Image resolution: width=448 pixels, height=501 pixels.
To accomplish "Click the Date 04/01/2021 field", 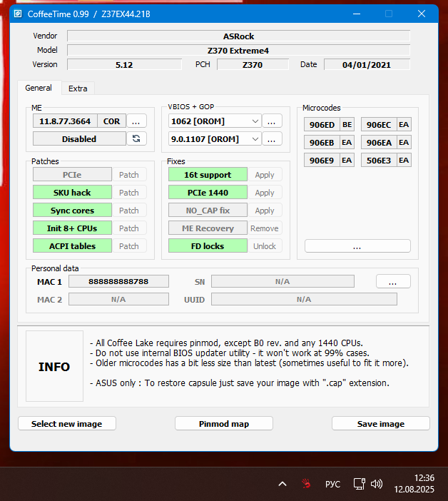I will [367, 65].
